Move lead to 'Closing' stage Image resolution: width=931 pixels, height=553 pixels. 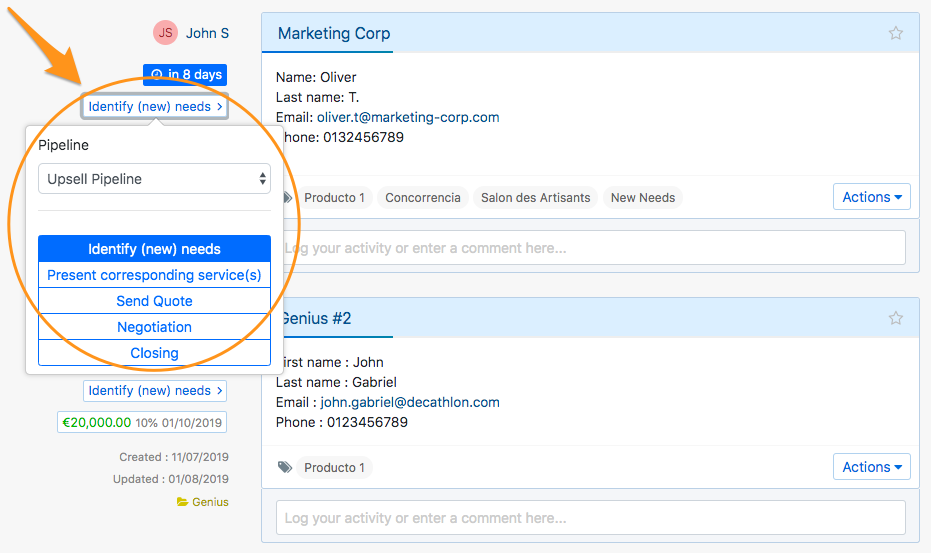click(154, 353)
